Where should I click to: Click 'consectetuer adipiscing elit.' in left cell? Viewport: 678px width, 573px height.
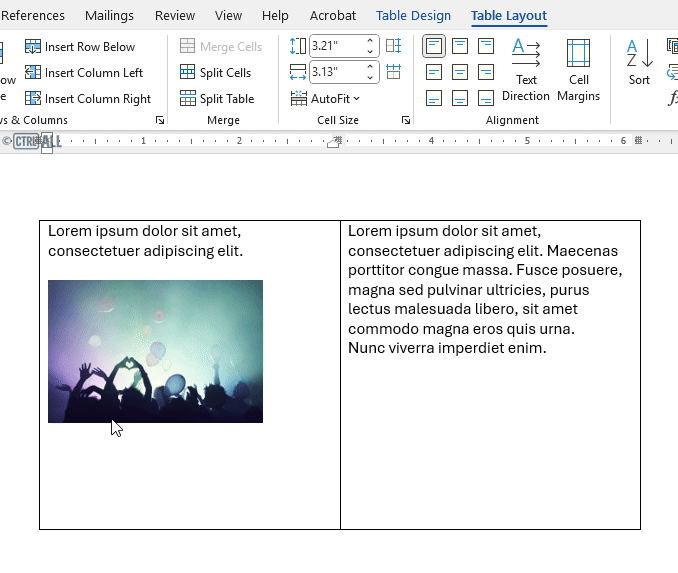click(x=145, y=251)
